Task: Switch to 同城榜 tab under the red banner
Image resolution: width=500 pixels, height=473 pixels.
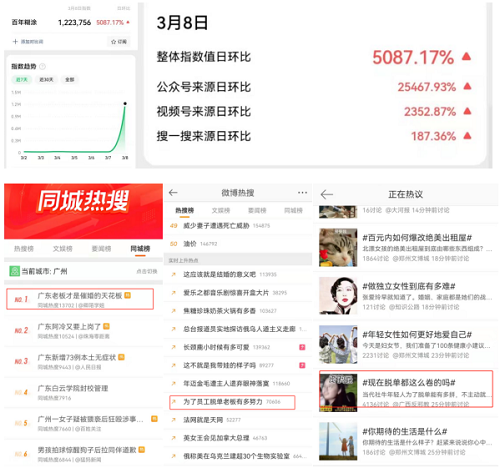Action: [x=140, y=249]
